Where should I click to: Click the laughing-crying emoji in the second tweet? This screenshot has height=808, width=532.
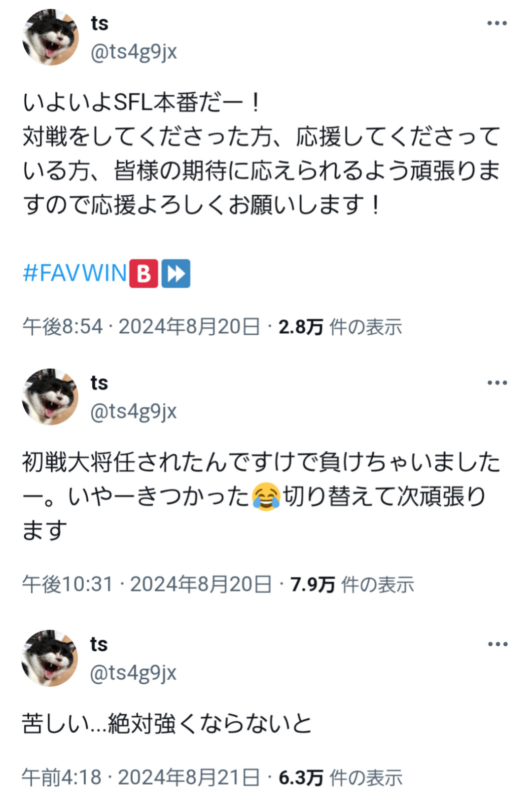pyautogui.click(x=266, y=496)
